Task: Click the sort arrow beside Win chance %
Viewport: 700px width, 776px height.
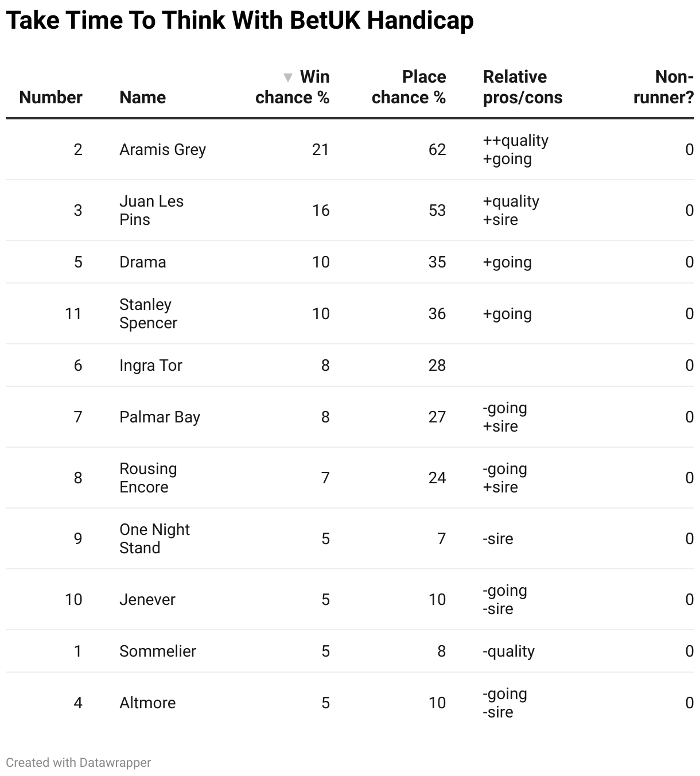Action: coord(288,77)
